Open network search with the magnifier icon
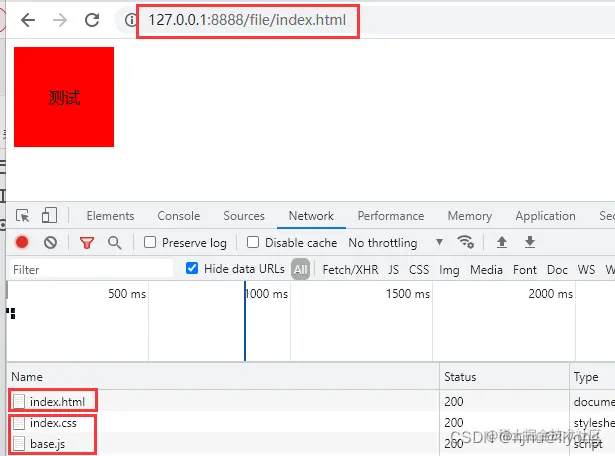The image size is (615, 456). point(115,243)
